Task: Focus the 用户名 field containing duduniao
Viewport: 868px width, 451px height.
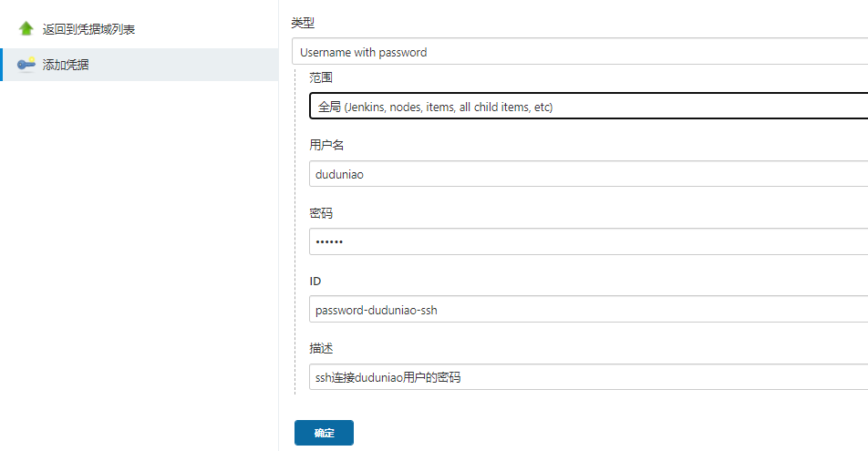Action: tap(589, 174)
